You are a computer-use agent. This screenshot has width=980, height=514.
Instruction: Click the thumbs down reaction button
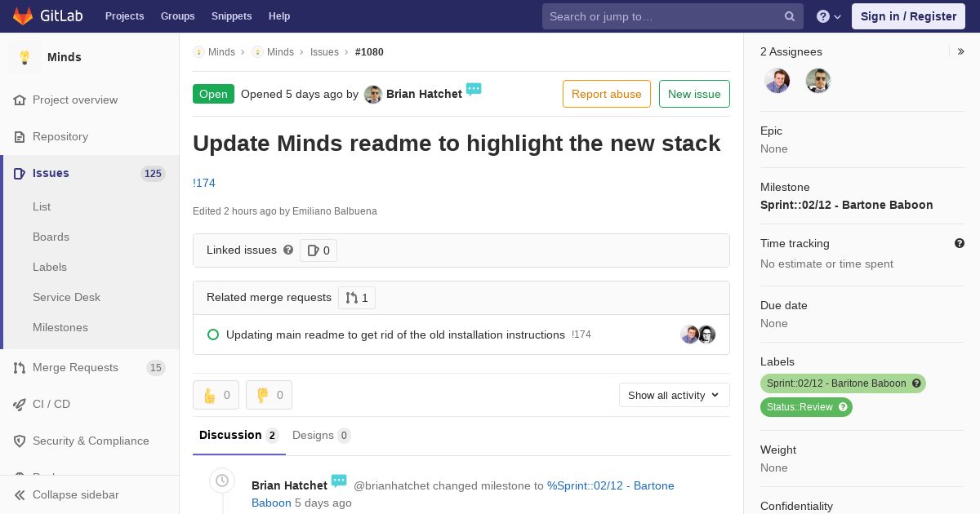(269, 395)
